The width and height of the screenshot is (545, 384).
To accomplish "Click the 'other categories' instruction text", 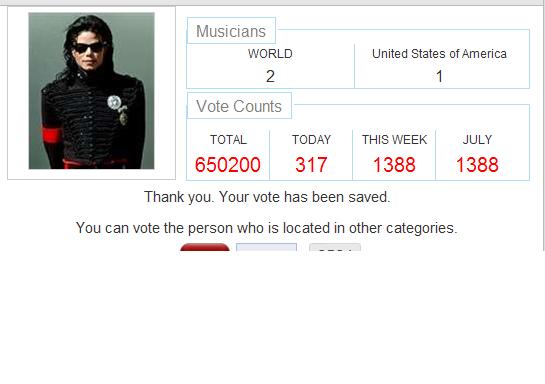I will coord(267,228).
